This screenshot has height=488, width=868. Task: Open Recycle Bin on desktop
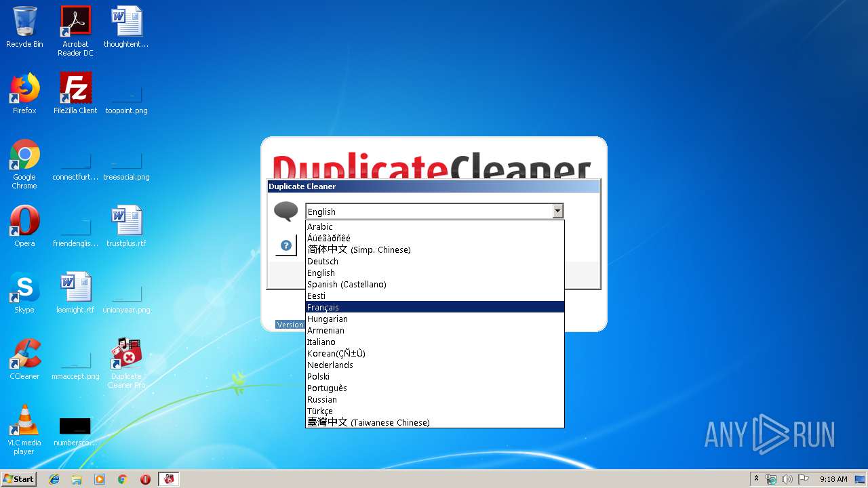click(24, 28)
